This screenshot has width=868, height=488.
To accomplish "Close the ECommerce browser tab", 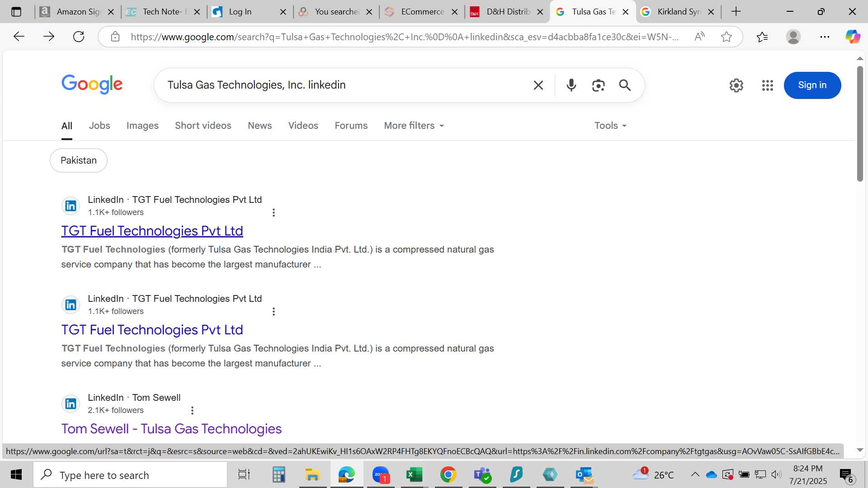I will 455,12.
